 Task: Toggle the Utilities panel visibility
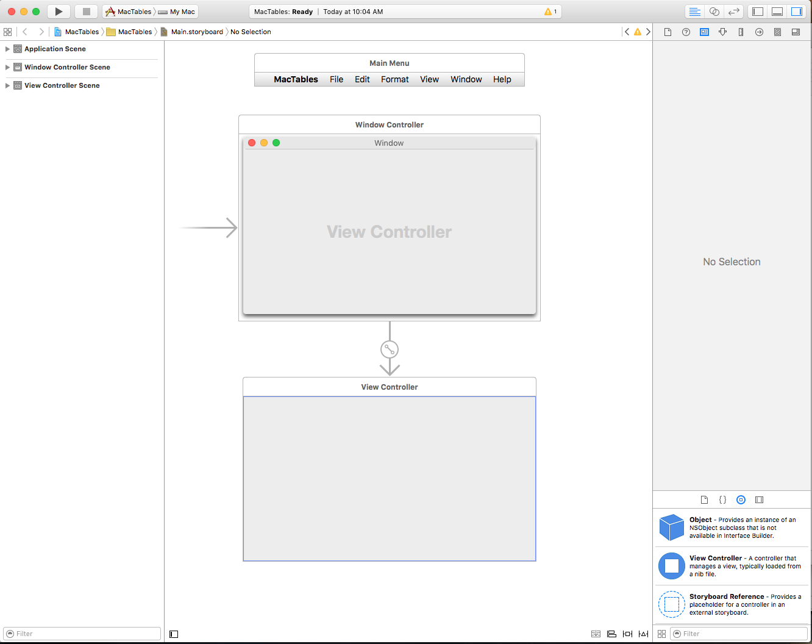tap(797, 11)
